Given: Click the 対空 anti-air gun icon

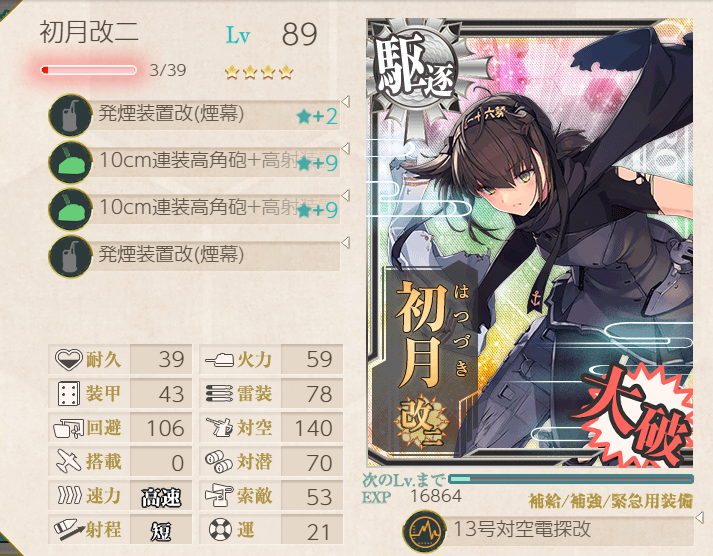Looking at the screenshot, I should coord(220,427).
